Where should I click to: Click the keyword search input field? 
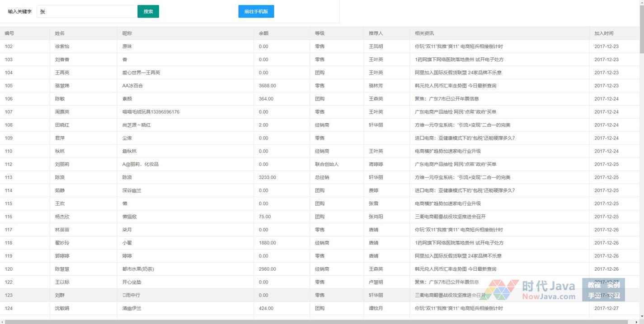[87, 12]
